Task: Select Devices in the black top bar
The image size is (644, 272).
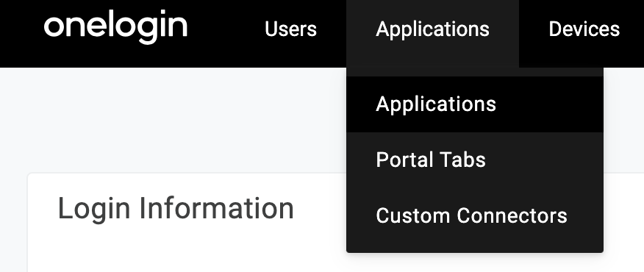Action: tap(584, 29)
